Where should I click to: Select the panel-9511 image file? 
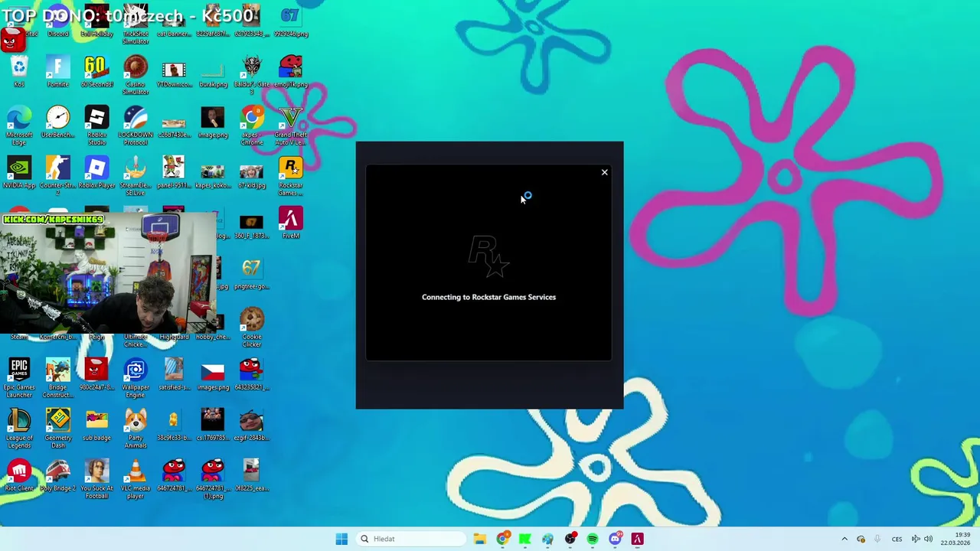174,173
